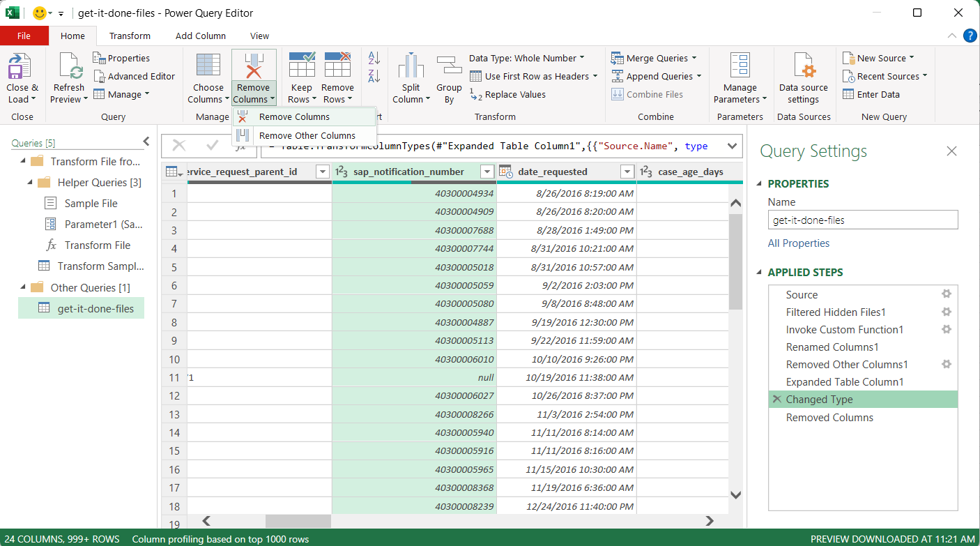Click Use First Row as Headers
The height and width of the screenshot is (546, 980).
(534, 76)
